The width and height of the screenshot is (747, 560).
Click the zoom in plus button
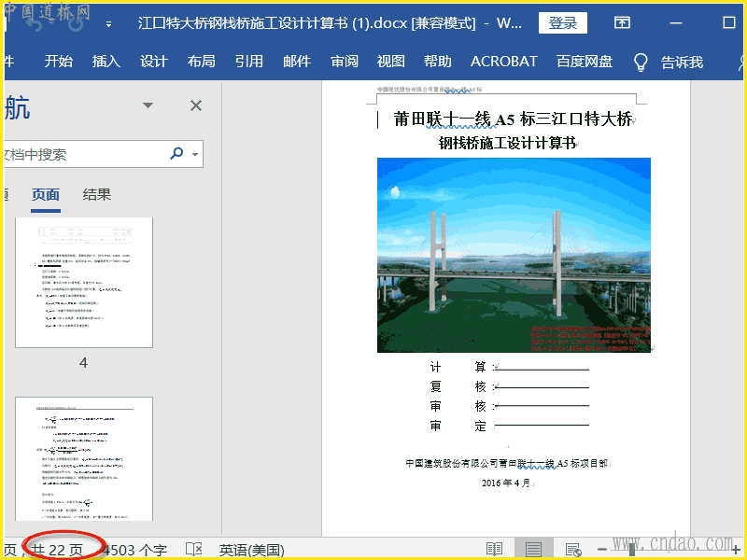click(x=737, y=550)
